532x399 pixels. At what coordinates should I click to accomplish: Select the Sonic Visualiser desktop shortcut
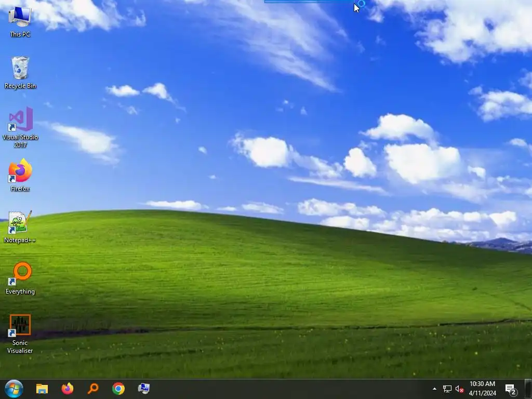[x=20, y=334]
